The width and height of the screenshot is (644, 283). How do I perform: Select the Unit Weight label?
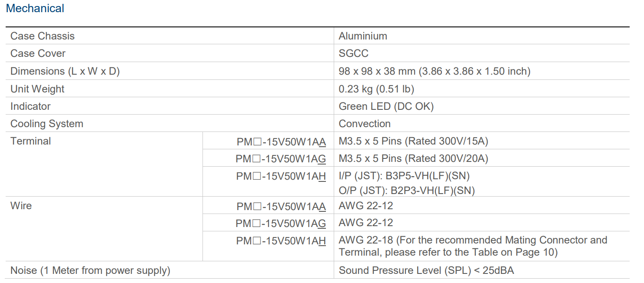tap(37, 89)
